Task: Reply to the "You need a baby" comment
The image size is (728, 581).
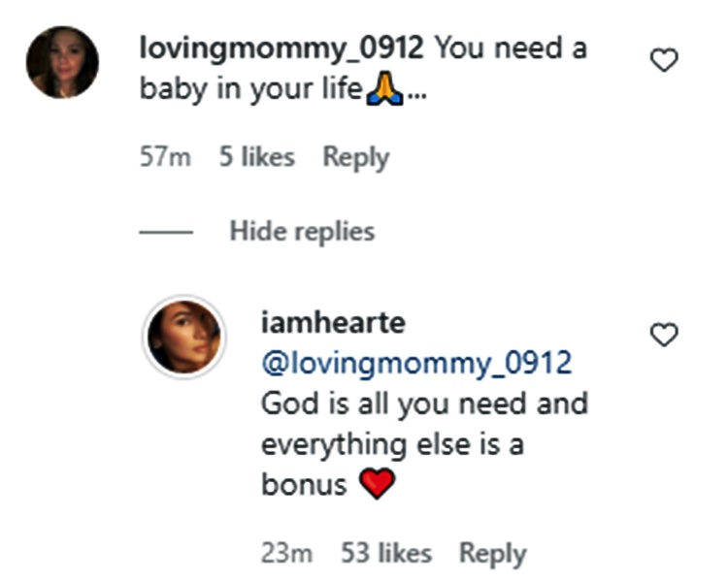Action: click(x=355, y=157)
